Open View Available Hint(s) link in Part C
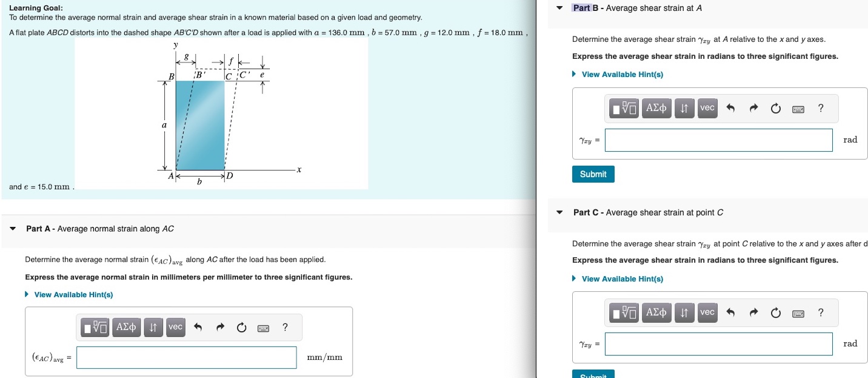The image size is (868, 378). tap(619, 278)
